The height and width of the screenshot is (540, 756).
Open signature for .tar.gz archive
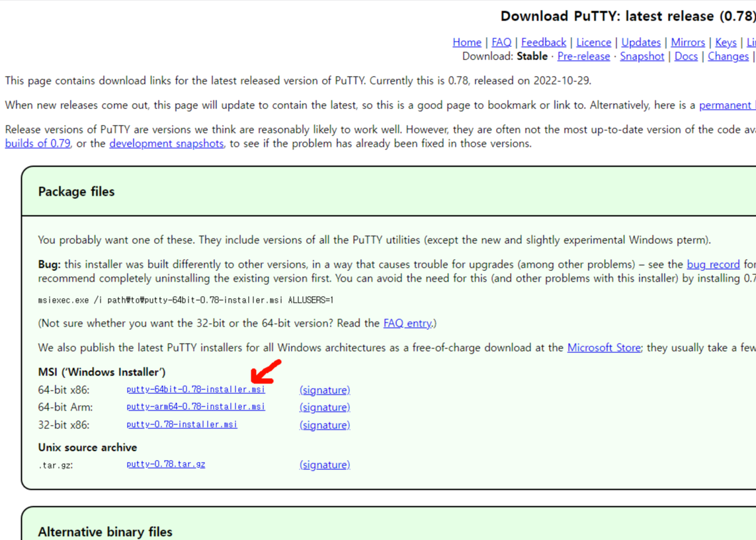(x=325, y=465)
